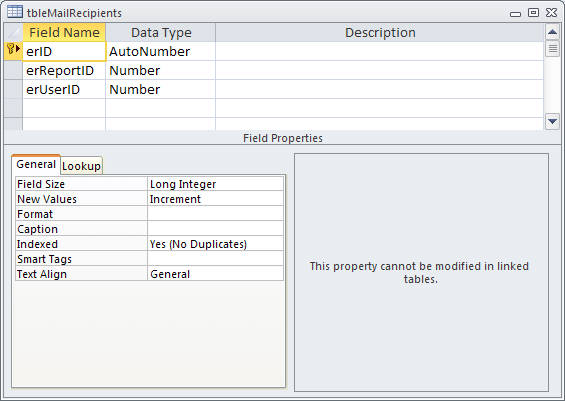565x401 pixels.
Task: Minimize the tbleMailRecipients table window
Action: [x=515, y=14]
